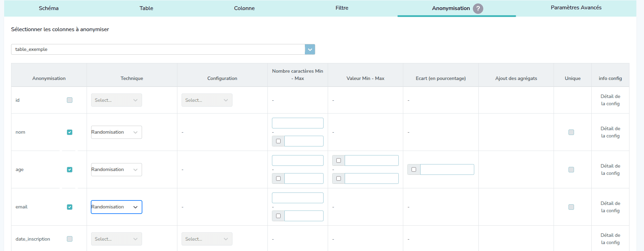Uncheck anonymisation for email column
The width and height of the screenshot is (644, 251).
coord(70,207)
